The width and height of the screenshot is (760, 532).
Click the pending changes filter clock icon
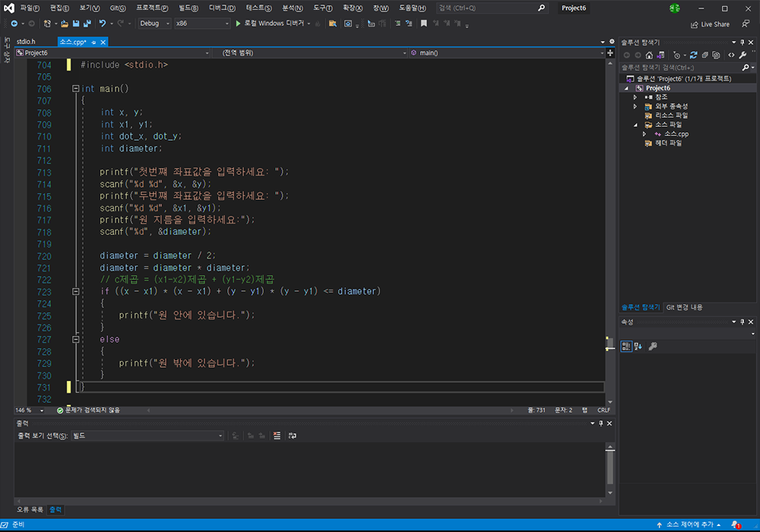tap(676, 55)
